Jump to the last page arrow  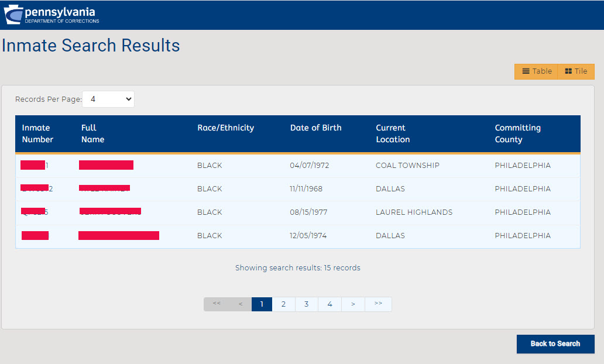tap(378, 304)
